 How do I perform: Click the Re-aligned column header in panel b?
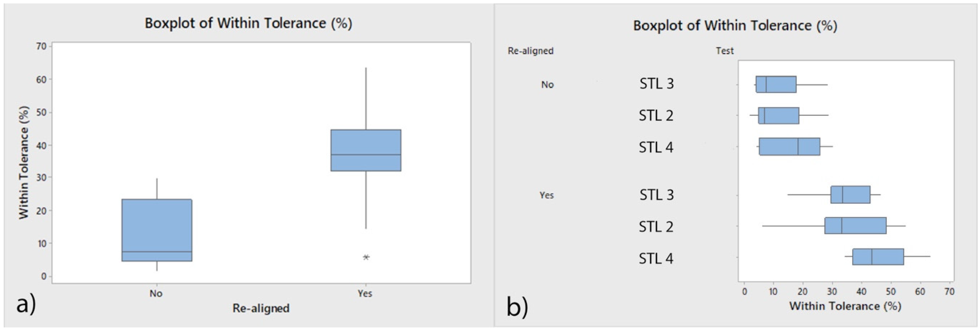[530, 51]
